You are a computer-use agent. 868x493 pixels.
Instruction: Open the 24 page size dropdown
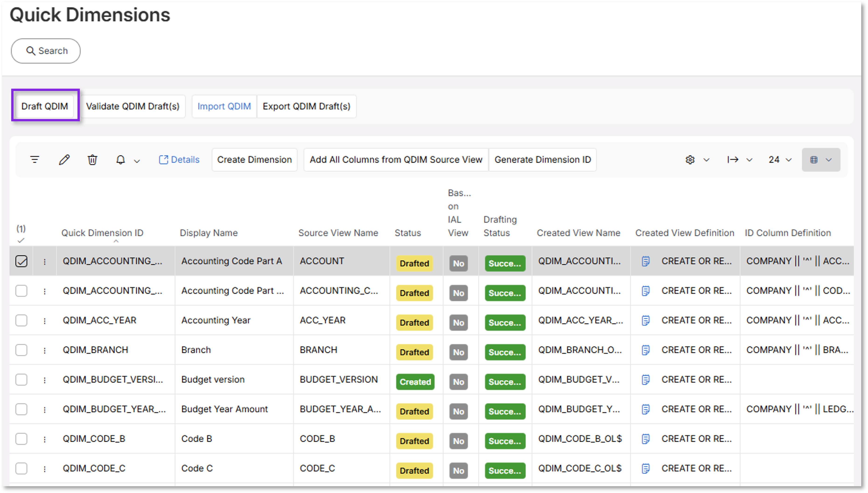tap(780, 160)
